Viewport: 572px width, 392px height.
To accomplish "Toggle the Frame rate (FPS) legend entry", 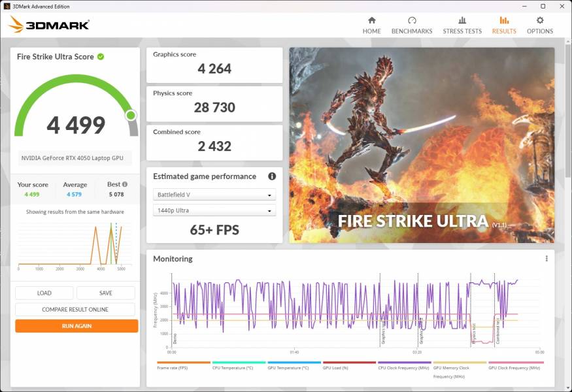I will click(184, 366).
